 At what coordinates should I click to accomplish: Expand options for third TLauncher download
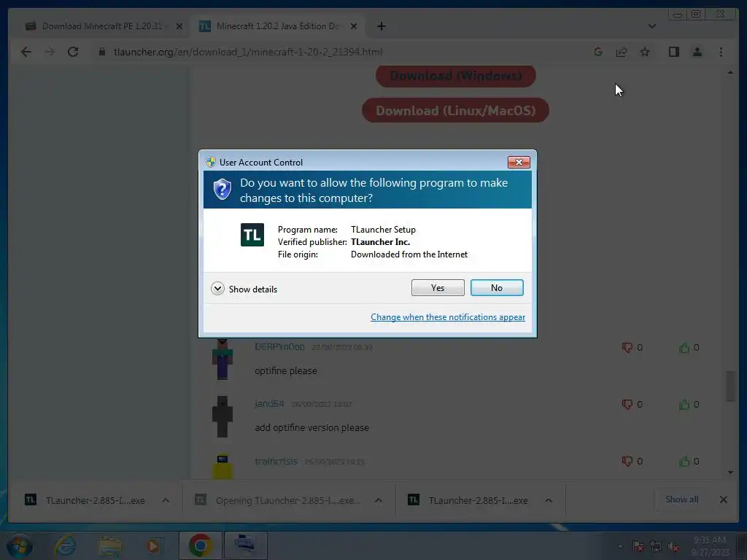click(x=549, y=500)
